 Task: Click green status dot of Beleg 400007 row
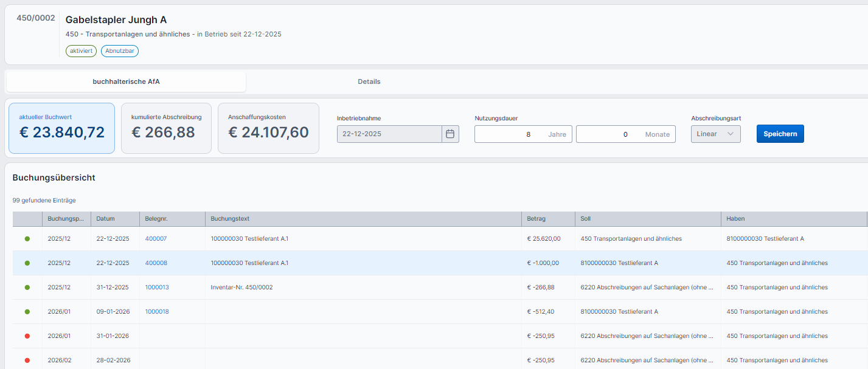point(27,239)
